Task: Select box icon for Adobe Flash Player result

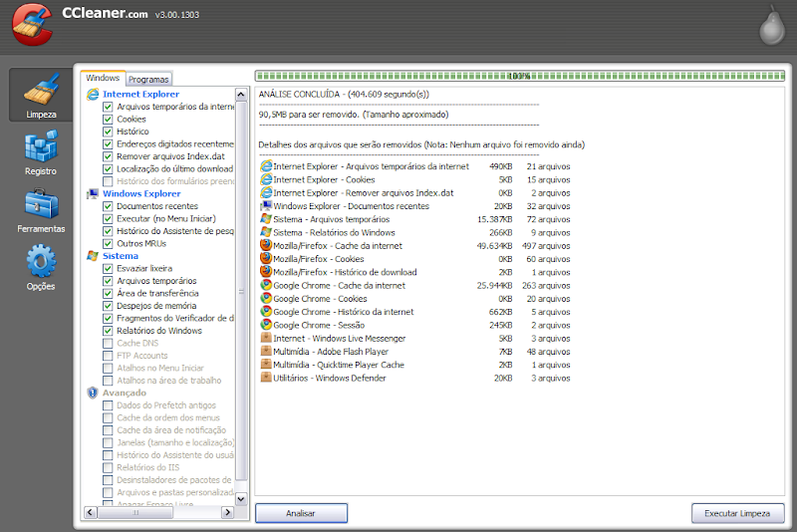Action: (266, 351)
